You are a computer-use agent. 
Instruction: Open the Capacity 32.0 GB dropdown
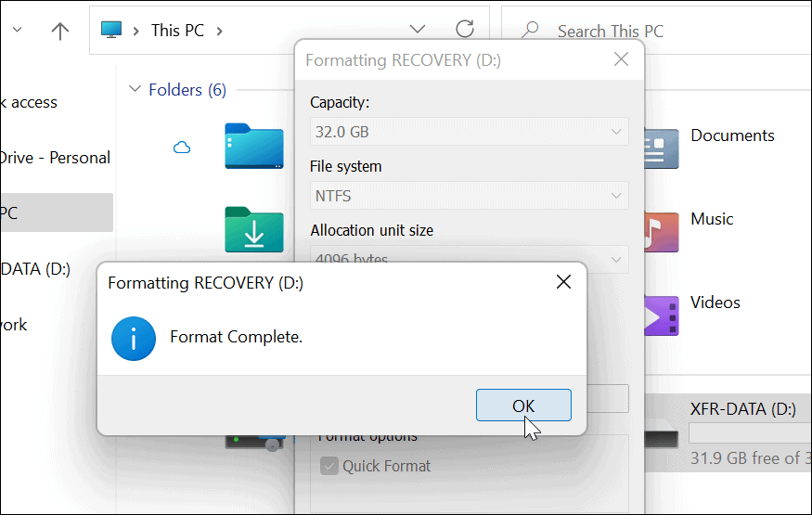click(470, 132)
